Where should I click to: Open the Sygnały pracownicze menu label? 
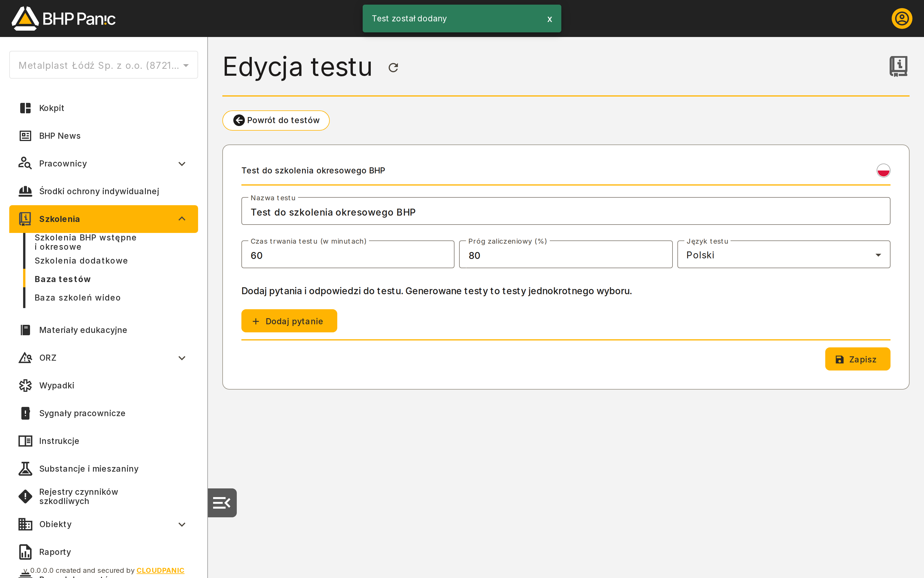[82, 413]
